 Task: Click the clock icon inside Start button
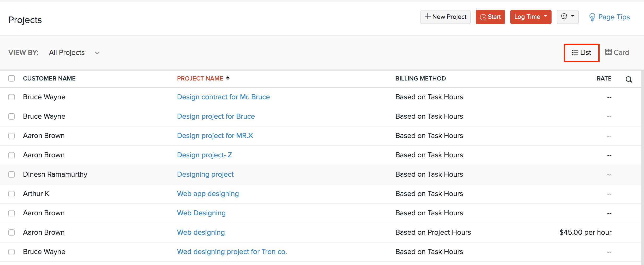pos(483,17)
